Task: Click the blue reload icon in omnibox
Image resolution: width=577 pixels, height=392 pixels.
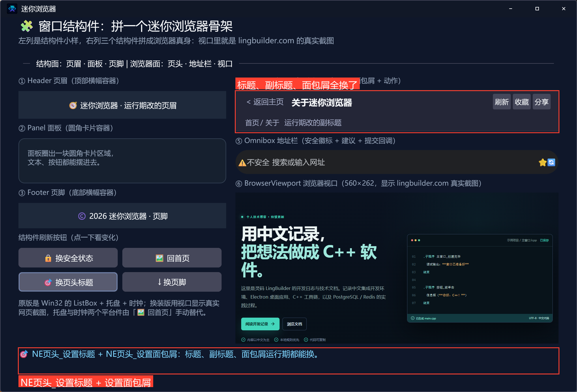Action: [x=551, y=163]
